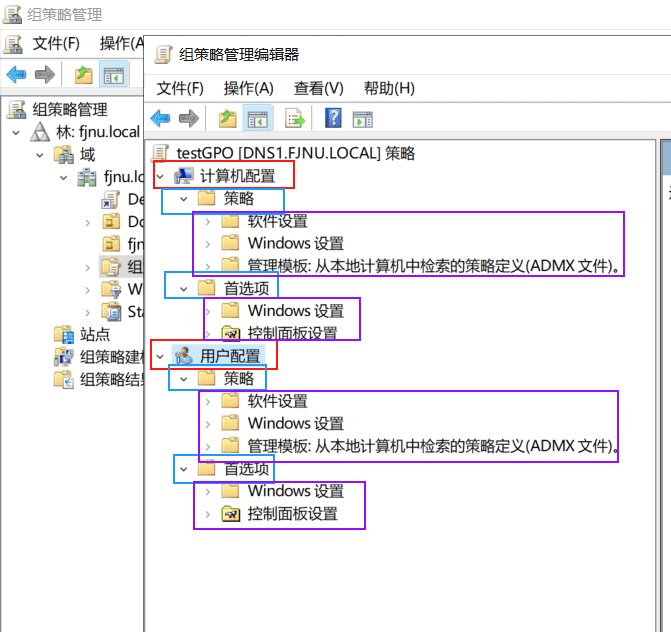Select testGPO [DNS1.FJNU.LOCAL] 策略 root

coord(296,153)
